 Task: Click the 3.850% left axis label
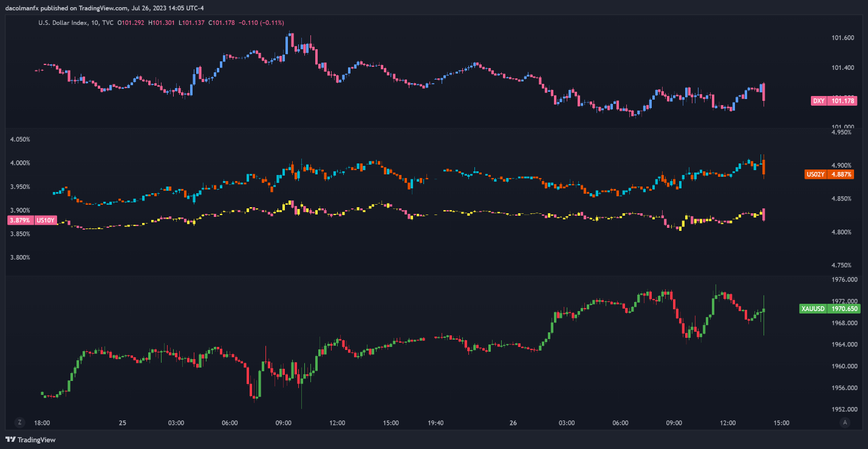click(x=20, y=234)
